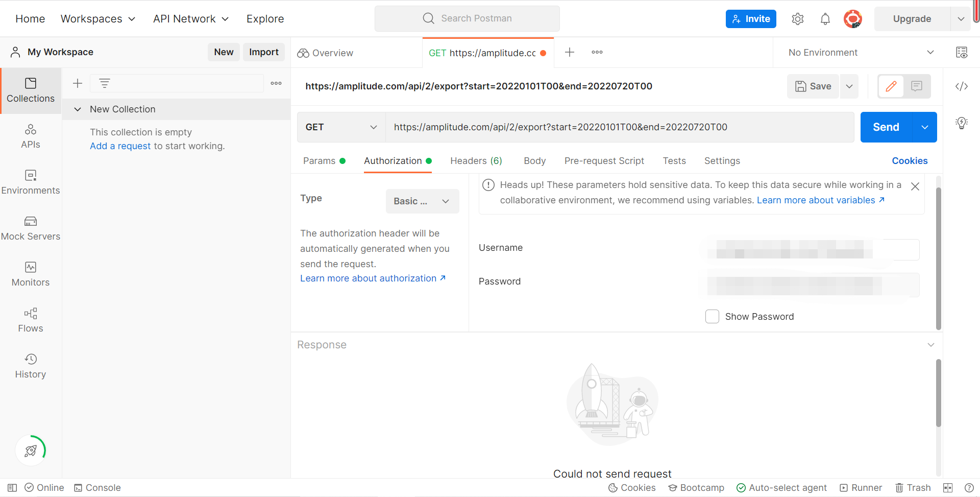Open the environment quick look icon
This screenshot has height=497, width=980.
click(x=962, y=53)
